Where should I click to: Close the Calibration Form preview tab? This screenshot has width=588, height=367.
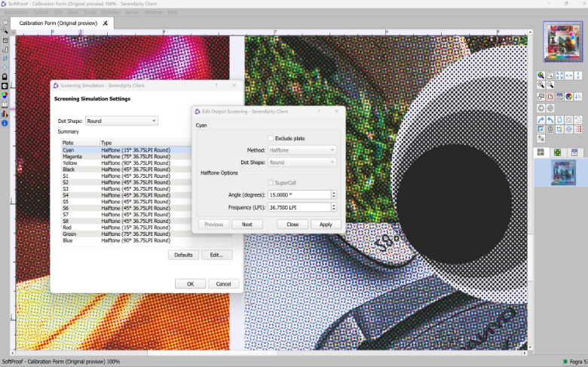point(106,23)
